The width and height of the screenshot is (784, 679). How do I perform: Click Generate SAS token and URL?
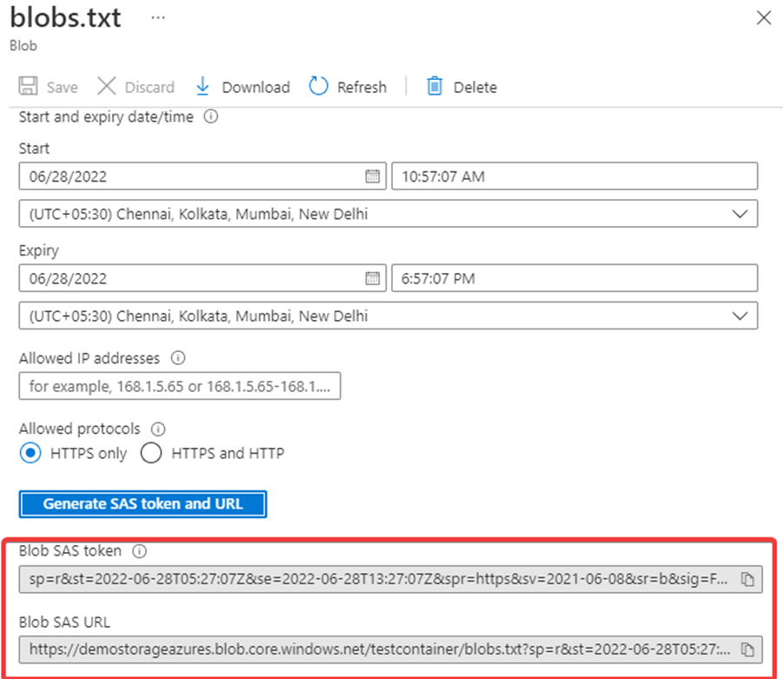[x=143, y=504]
